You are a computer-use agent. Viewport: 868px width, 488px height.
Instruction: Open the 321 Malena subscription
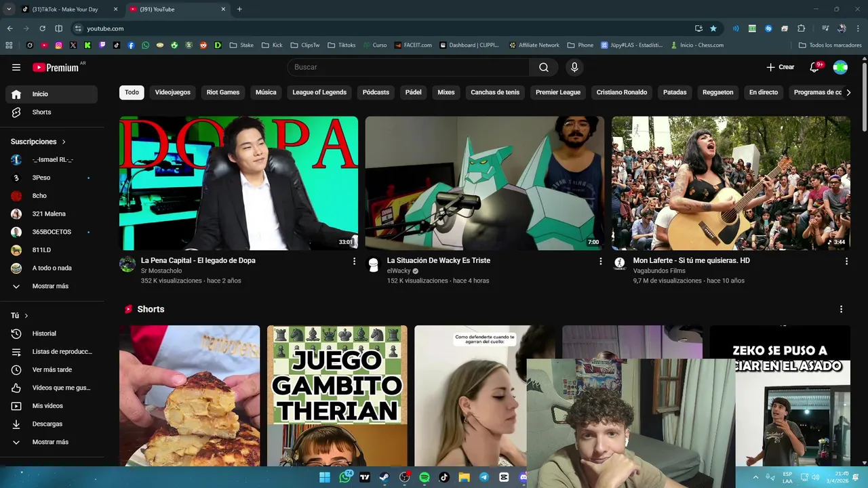52,213
